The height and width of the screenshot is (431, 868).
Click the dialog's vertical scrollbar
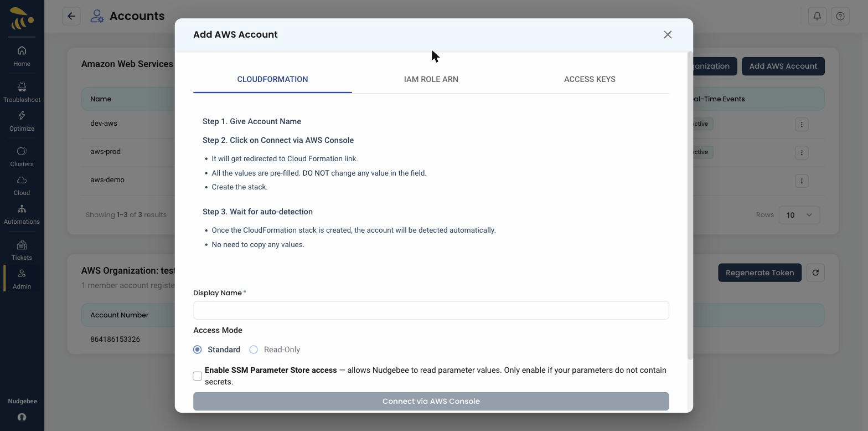[690, 206]
